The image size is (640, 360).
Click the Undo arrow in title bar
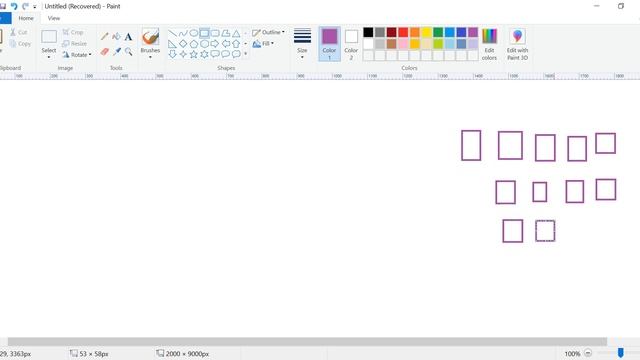click(x=14, y=6)
